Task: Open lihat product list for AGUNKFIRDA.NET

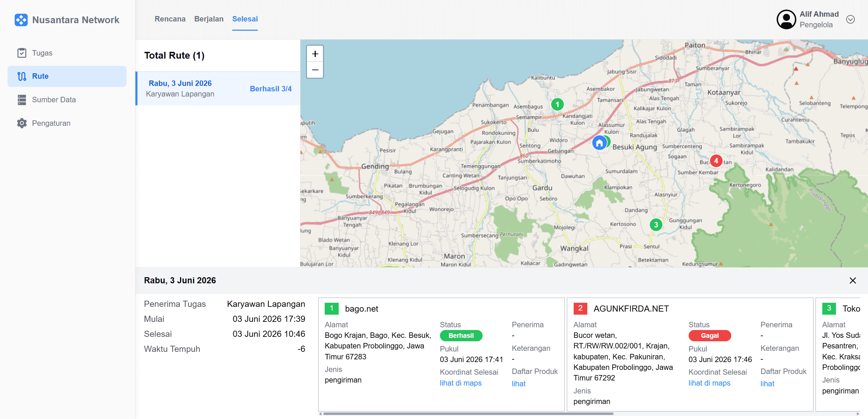Action: (767, 384)
